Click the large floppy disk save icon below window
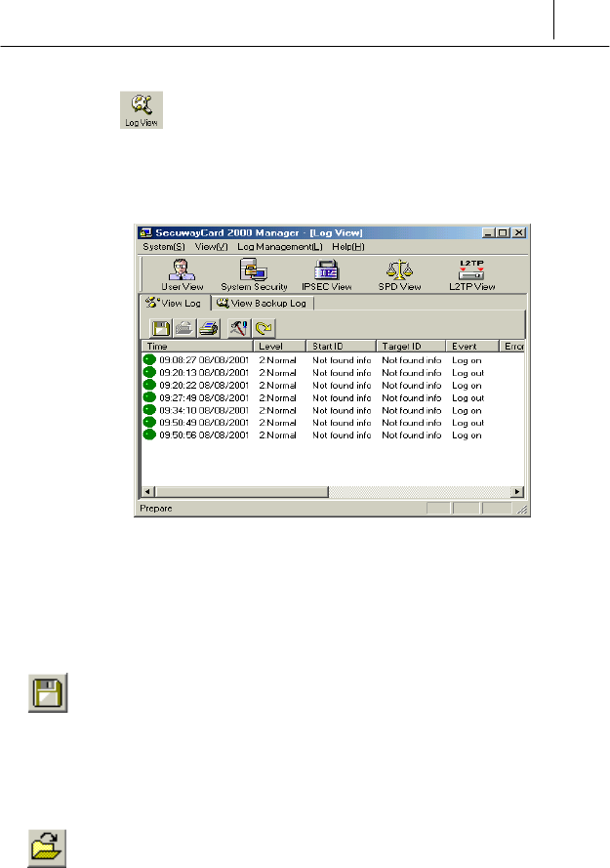 (x=48, y=692)
